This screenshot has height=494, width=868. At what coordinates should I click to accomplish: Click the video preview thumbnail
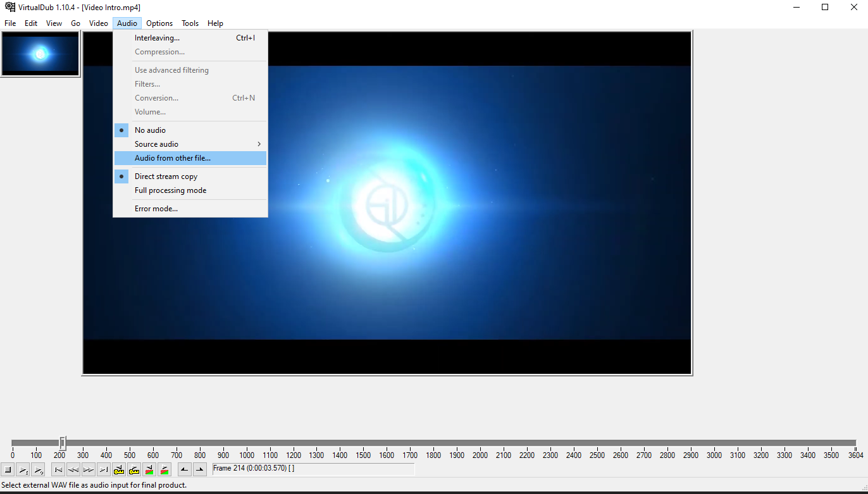click(x=40, y=54)
